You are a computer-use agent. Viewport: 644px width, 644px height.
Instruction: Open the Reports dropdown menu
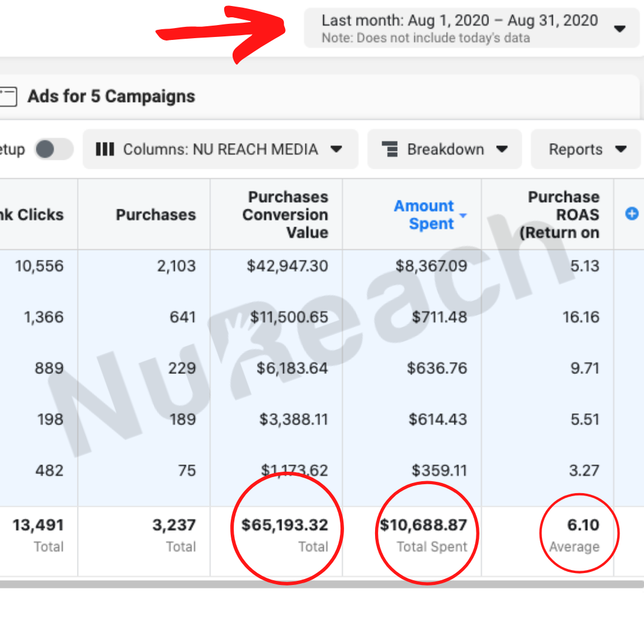tap(587, 149)
